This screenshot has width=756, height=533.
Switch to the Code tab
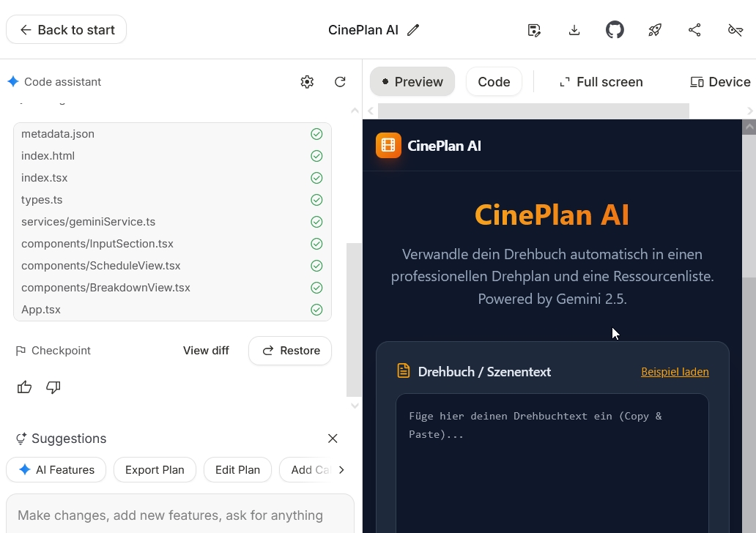494,82
